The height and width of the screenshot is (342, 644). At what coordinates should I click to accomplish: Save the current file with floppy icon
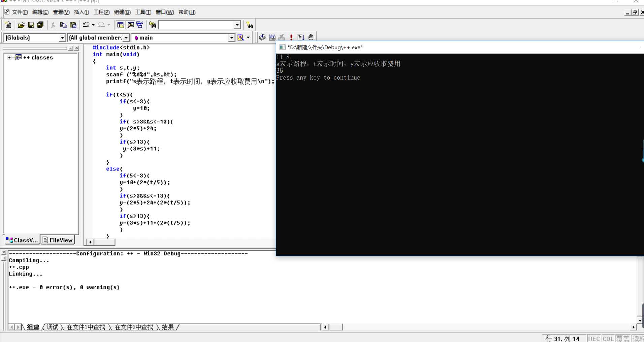pyautogui.click(x=31, y=25)
